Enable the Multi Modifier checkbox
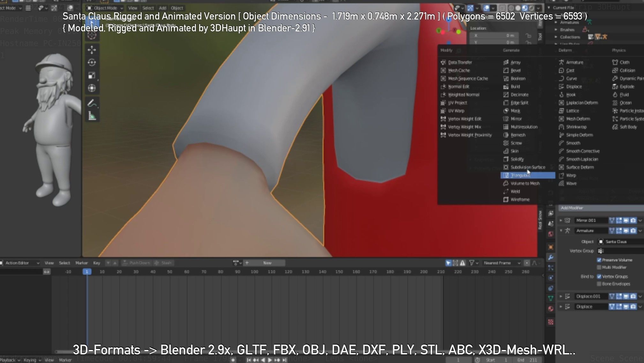 599,267
